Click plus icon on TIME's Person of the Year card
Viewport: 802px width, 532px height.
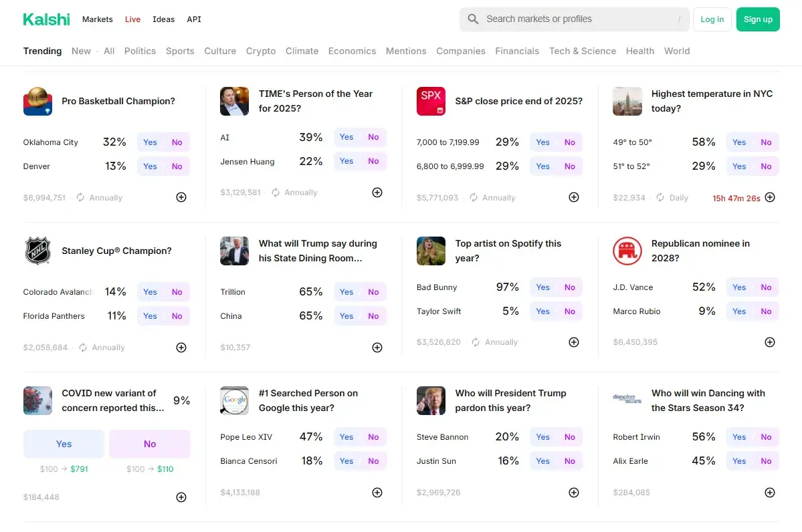coord(377,192)
